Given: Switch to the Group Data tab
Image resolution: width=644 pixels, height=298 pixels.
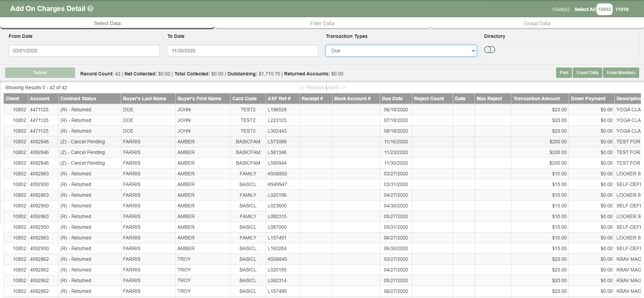Looking at the screenshot, I should coord(536,23).
